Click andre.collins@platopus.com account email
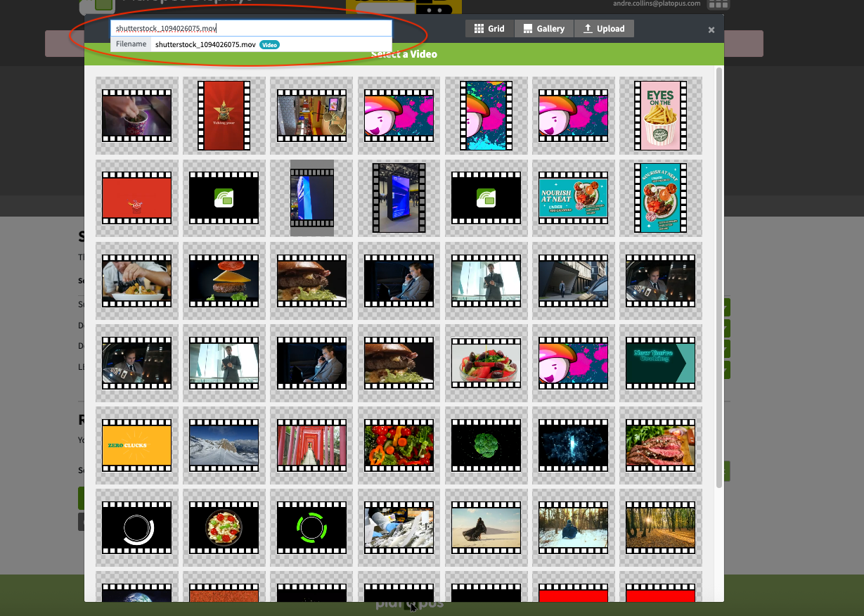 click(657, 4)
